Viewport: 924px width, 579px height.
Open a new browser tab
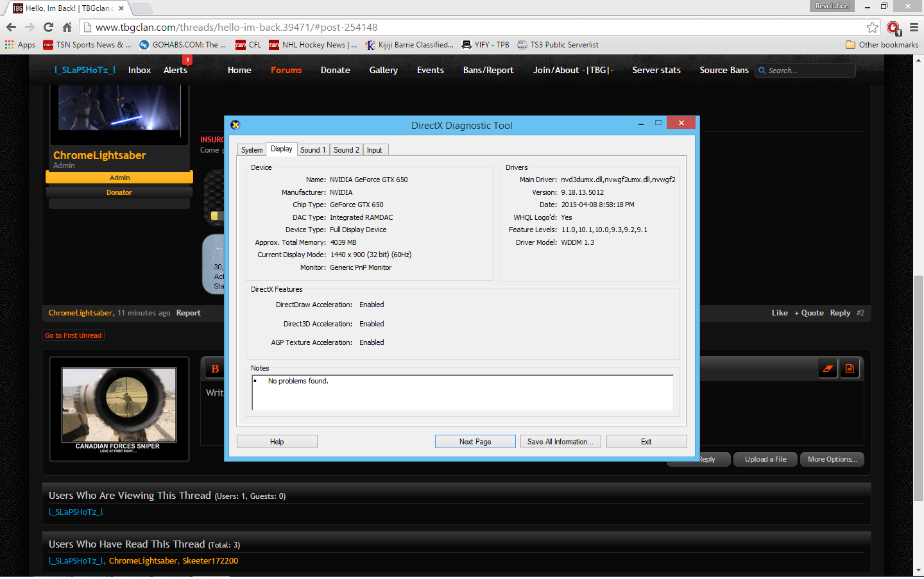(142, 8)
